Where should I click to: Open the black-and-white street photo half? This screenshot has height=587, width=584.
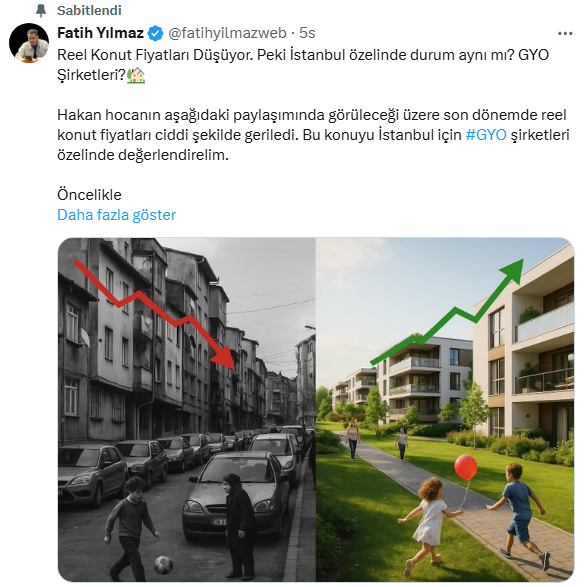click(187, 409)
